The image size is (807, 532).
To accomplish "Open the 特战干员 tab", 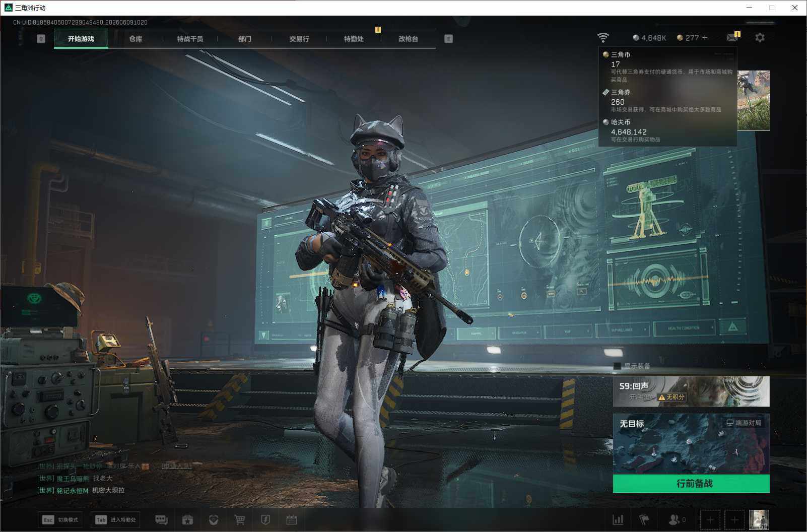I will [x=190, y=39].
